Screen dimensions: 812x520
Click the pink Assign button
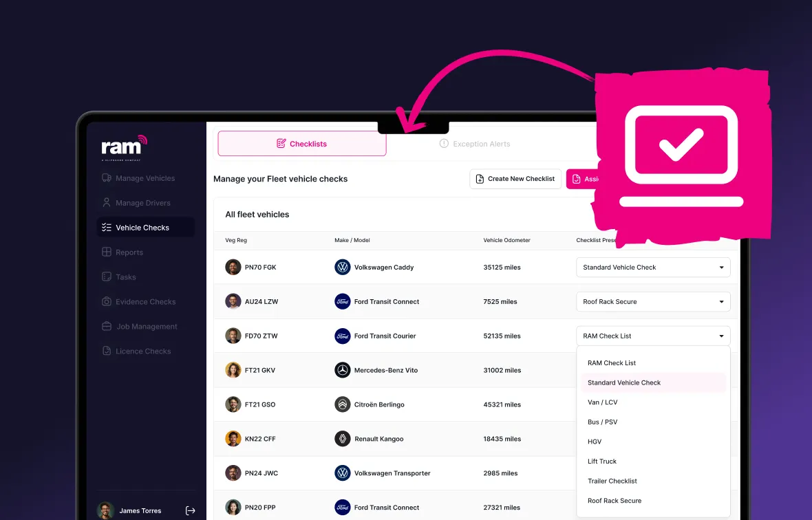pos(583,179)
